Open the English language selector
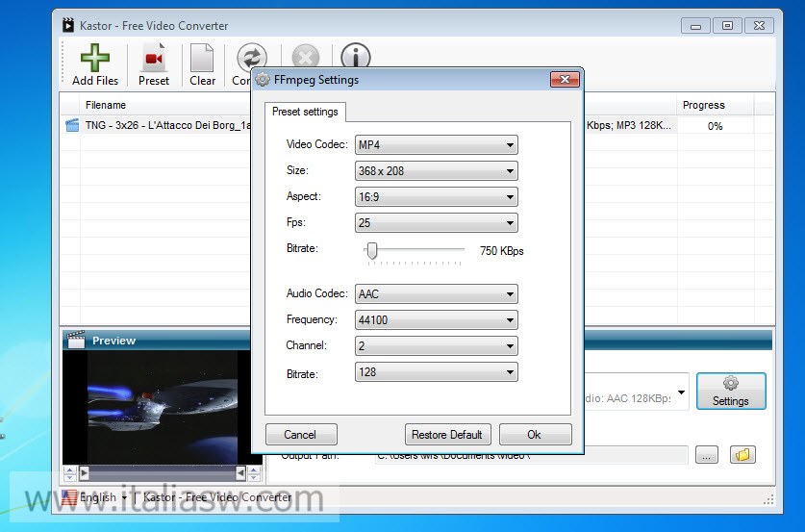 (94, 497)
